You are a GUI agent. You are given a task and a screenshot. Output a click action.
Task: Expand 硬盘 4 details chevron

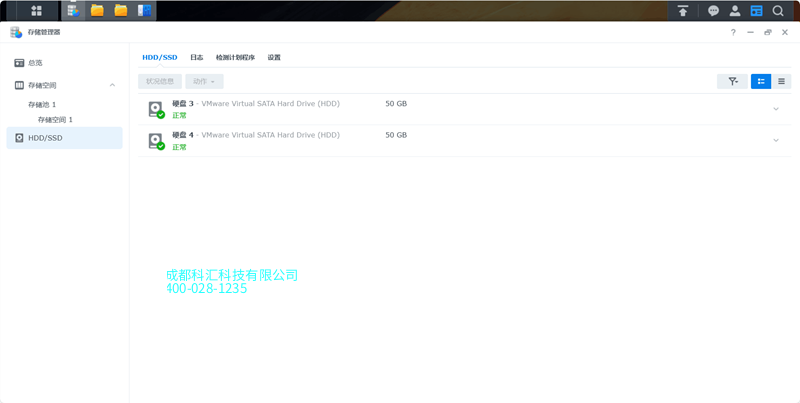pos(776,140)
